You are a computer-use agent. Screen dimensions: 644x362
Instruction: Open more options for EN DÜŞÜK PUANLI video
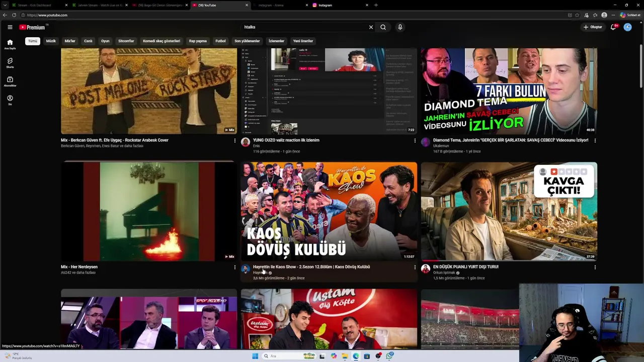tap(595, 267)
